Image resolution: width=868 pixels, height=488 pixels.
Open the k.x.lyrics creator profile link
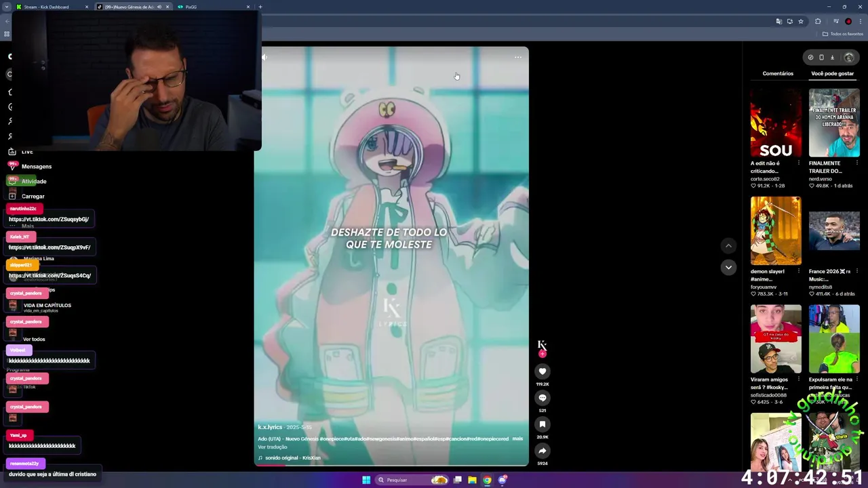click(270, 428)
